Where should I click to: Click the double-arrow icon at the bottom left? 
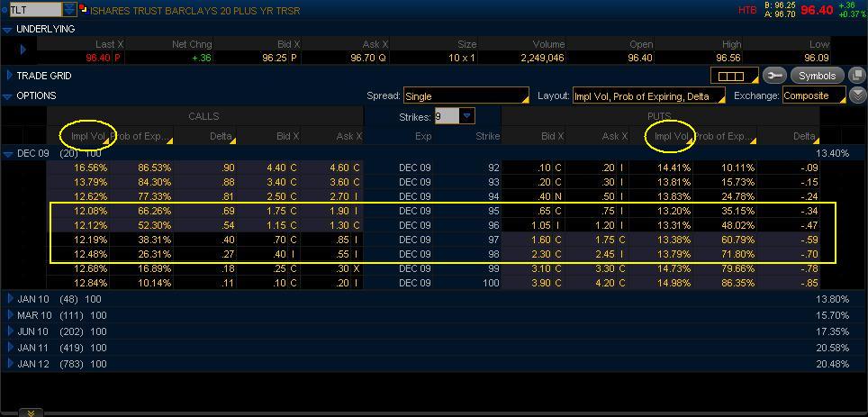click(x=31, y=412)
